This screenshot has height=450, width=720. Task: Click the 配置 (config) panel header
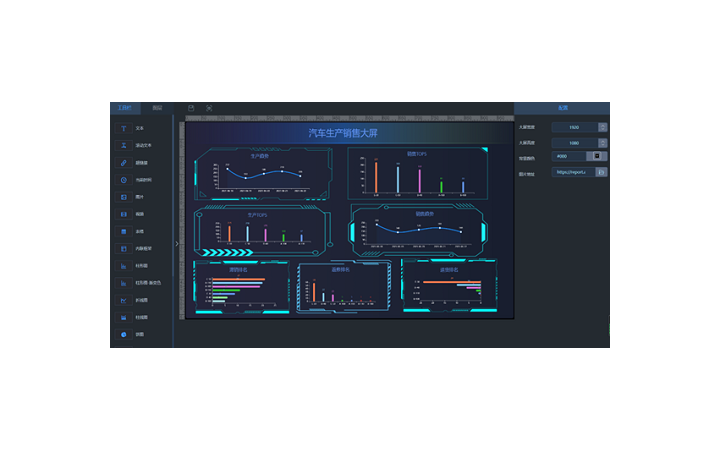[x=562, y=107]
